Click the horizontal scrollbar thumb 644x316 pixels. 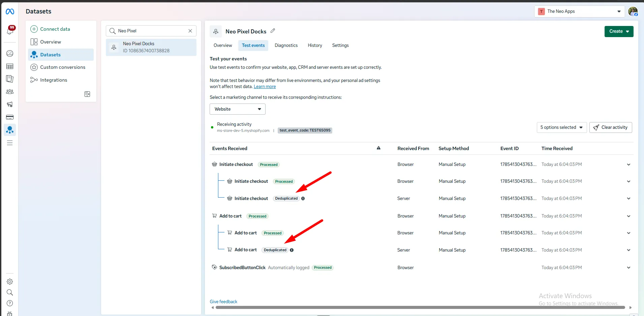coord(420,308)
